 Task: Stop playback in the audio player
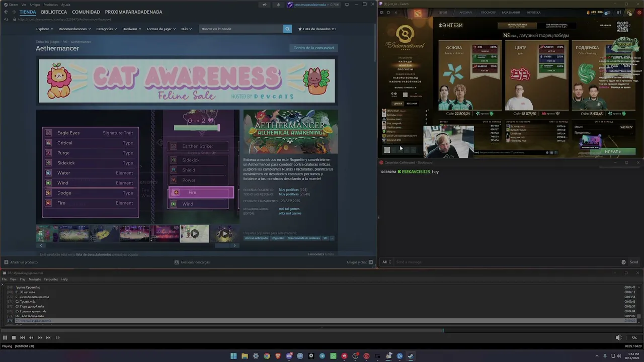point(14,338)
